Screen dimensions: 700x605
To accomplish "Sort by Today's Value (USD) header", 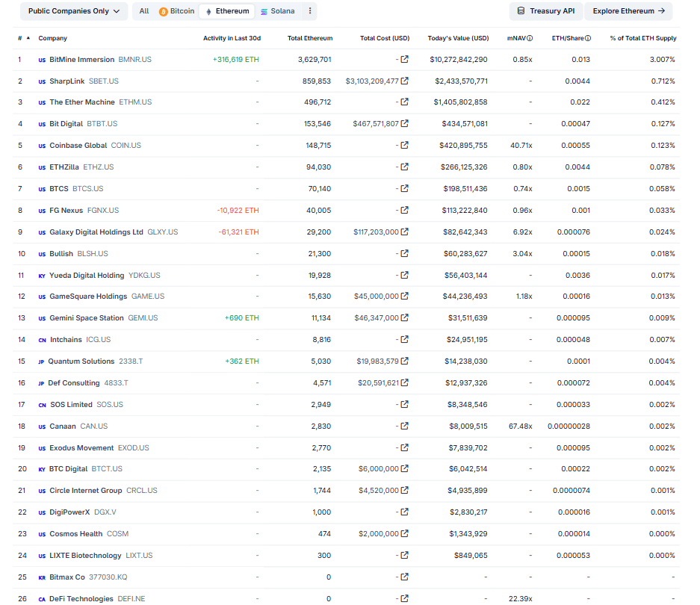I will coord(458,38).
